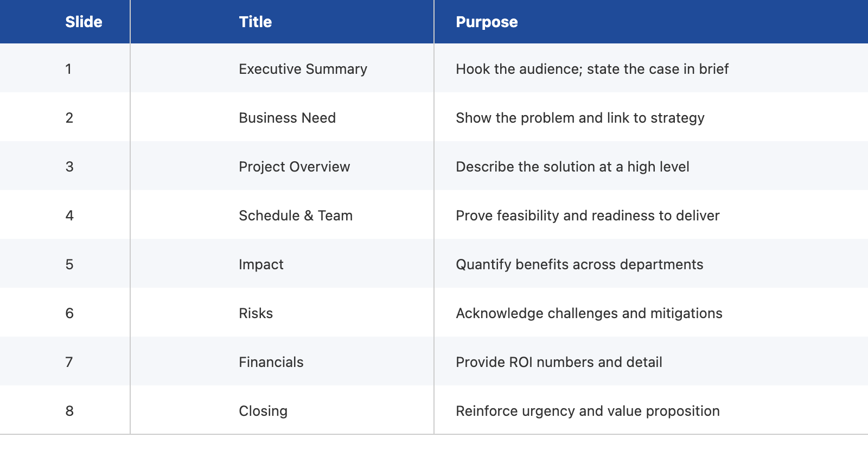Click the Title column header
Image resolution: width=868 pixels, height=456 pixels.
coord(255,22)
